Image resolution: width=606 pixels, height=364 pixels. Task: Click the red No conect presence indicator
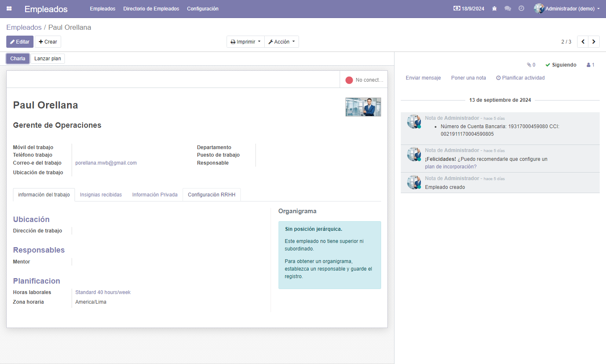pos(364,80)
